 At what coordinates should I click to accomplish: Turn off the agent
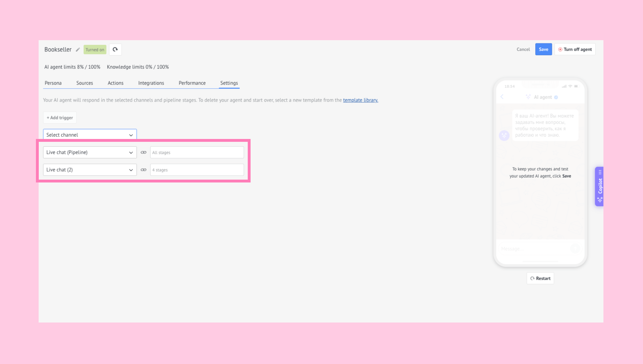(x=575, y=49)
